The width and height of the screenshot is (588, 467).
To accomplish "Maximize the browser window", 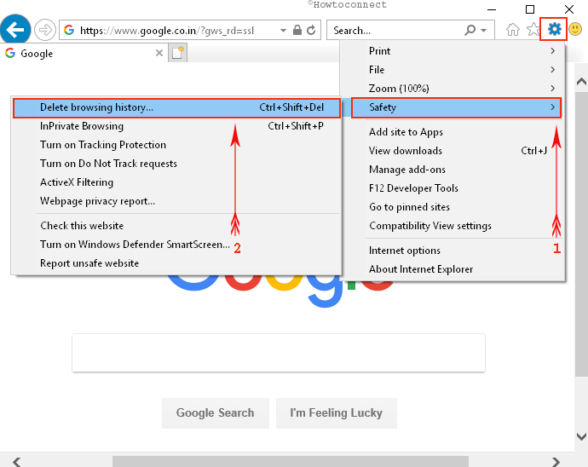I will 530,9.
